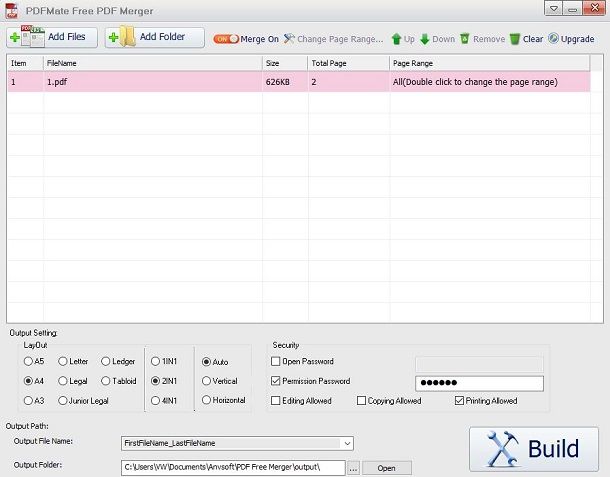Expand the Output File Name dropdown
Image resolution: width=610 pixels, height=477 pixels.
pos(347,443)
